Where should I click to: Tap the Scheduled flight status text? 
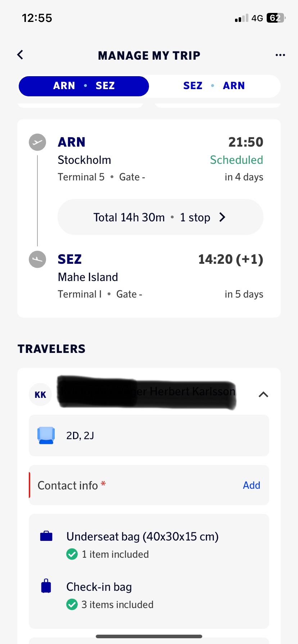click(236, 160)
